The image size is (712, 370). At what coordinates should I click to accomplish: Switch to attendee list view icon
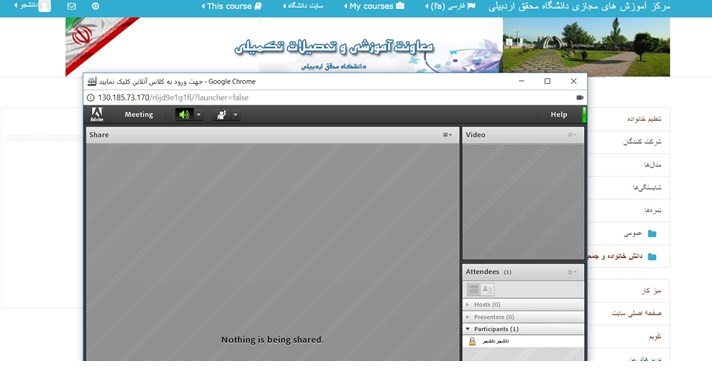[473, 289]
